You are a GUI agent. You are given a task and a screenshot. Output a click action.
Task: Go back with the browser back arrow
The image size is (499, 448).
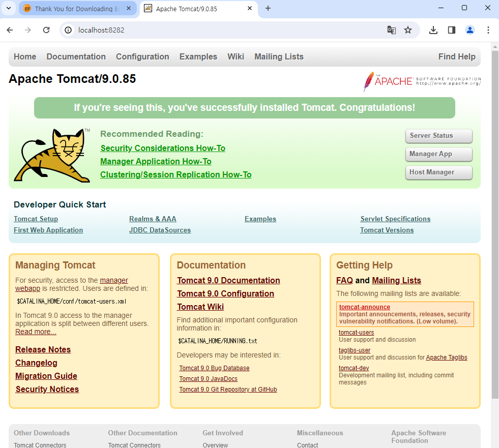[x=10, y=30]
